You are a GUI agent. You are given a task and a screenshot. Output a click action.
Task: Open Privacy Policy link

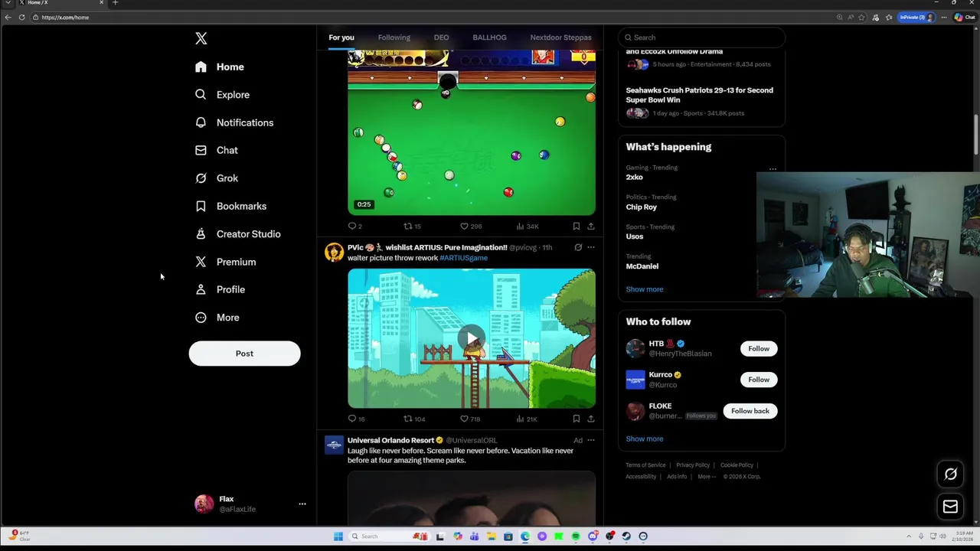pyautogui.click(x=693, y=465)
